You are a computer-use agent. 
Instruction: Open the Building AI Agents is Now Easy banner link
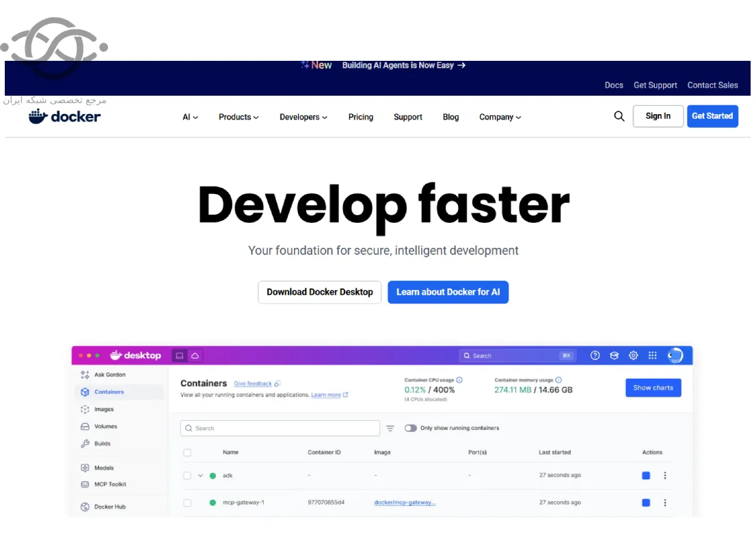click(403, 66)
